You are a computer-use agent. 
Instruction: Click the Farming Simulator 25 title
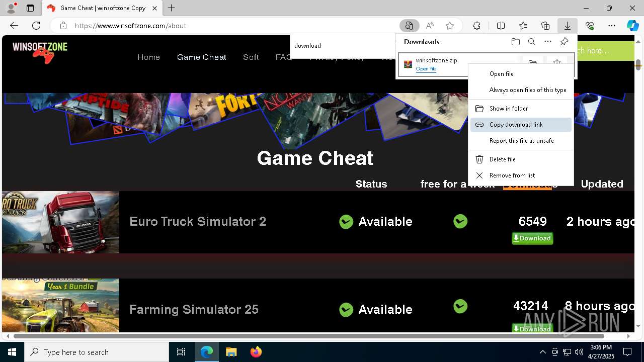(194, 309)
